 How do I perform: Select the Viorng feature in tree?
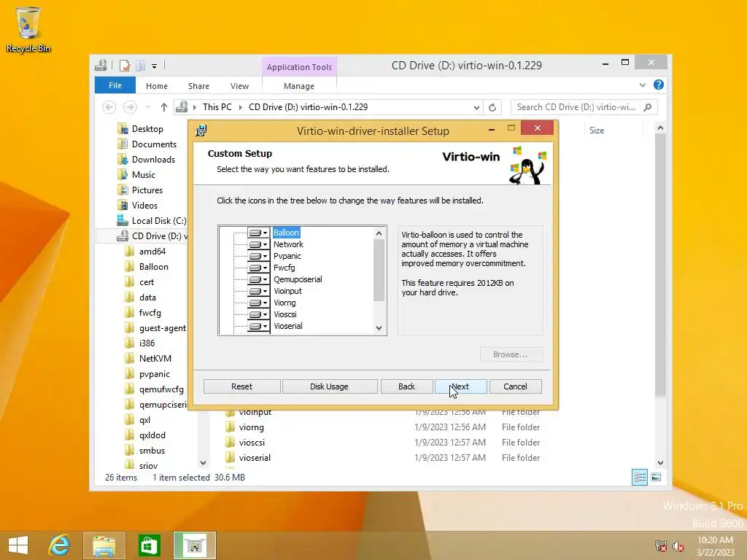(285, 303)
